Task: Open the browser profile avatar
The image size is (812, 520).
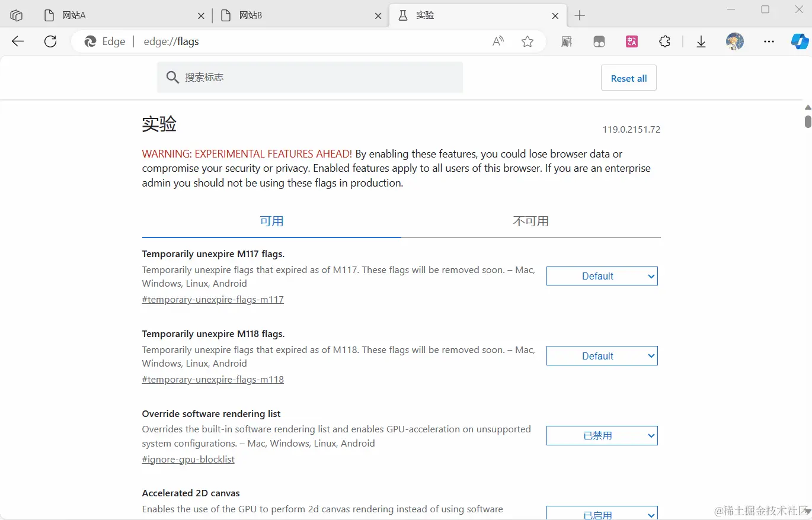Action: click(x=734, y=41)
